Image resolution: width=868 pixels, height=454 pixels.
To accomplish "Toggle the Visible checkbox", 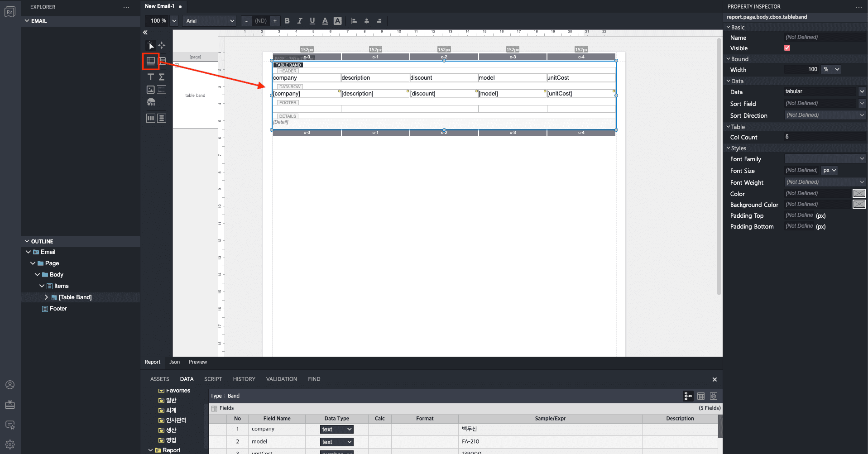I will [787, 48].
